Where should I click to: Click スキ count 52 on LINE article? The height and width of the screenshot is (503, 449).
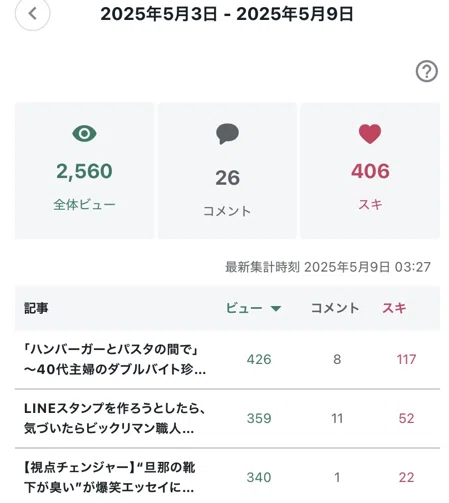click(x=406, y=418)
